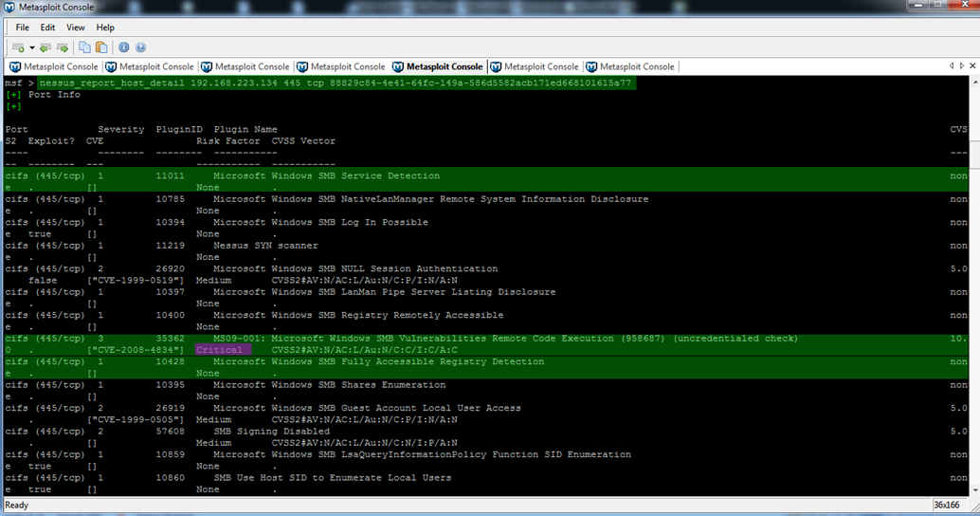The image size is (980, 516).
Task: Click the Ready status bar text
Action: 17,506
